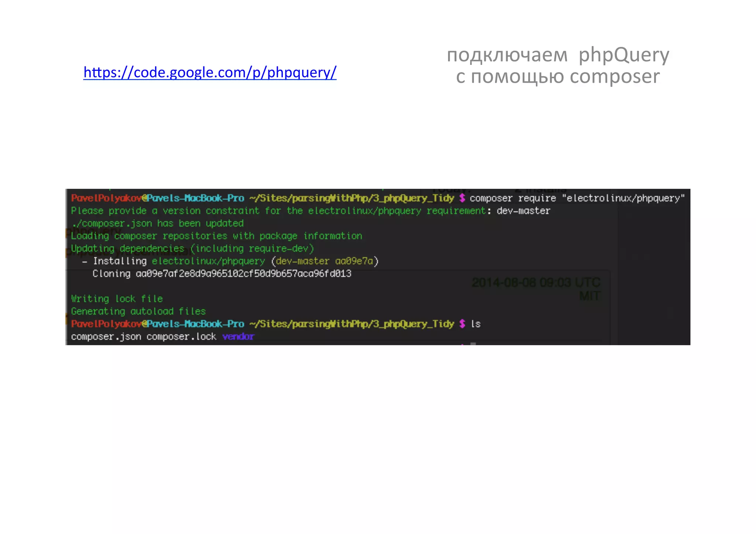Click the 'composer.lock' file name
The height and width of the screenshot is (534, 756).
click(181, 337)
